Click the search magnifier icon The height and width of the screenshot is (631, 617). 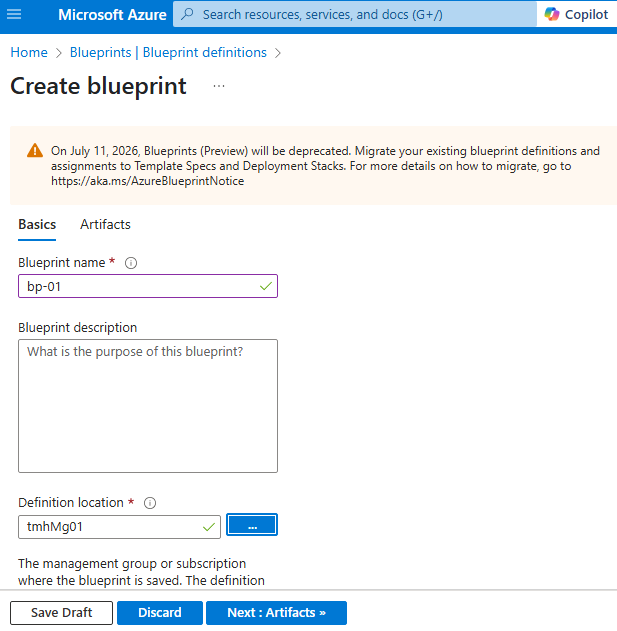pos(187,14)
